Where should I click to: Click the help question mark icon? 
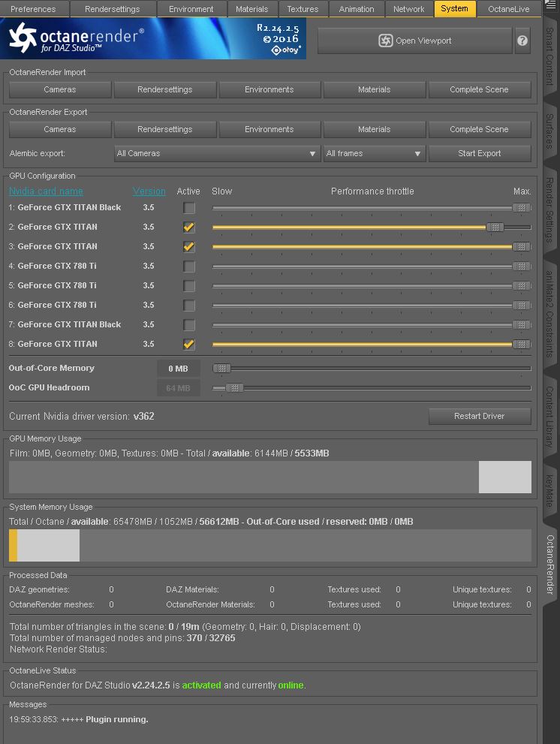click(x=522, y=41)
